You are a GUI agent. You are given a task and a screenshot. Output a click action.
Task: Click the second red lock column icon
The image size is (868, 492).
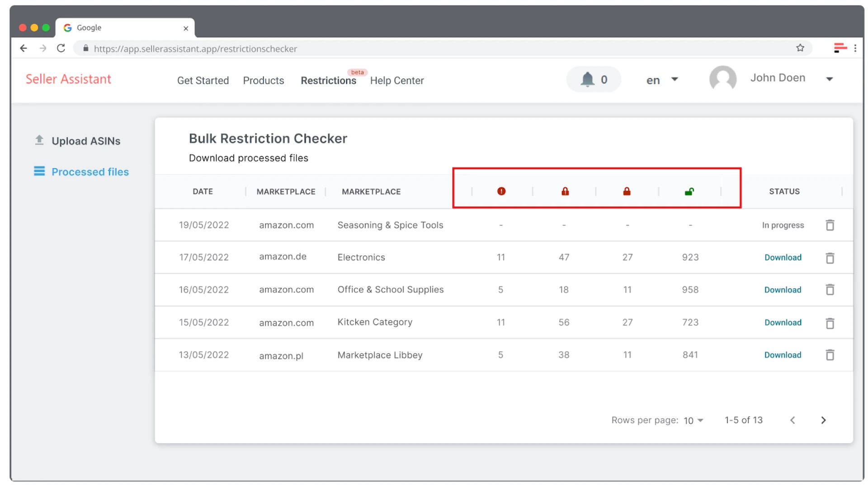(x=627, y=191)
